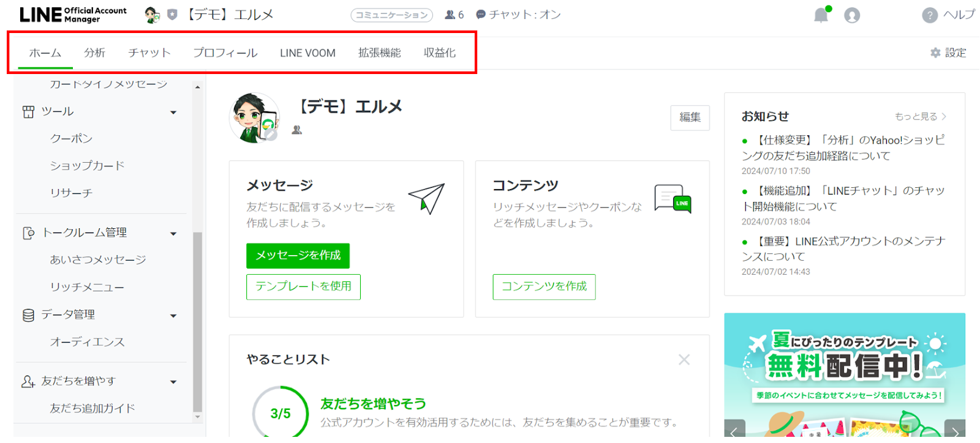Screen dimensions: 980x443
Task: Click the 友だちを増やそう heading
Action: [374, 404]
